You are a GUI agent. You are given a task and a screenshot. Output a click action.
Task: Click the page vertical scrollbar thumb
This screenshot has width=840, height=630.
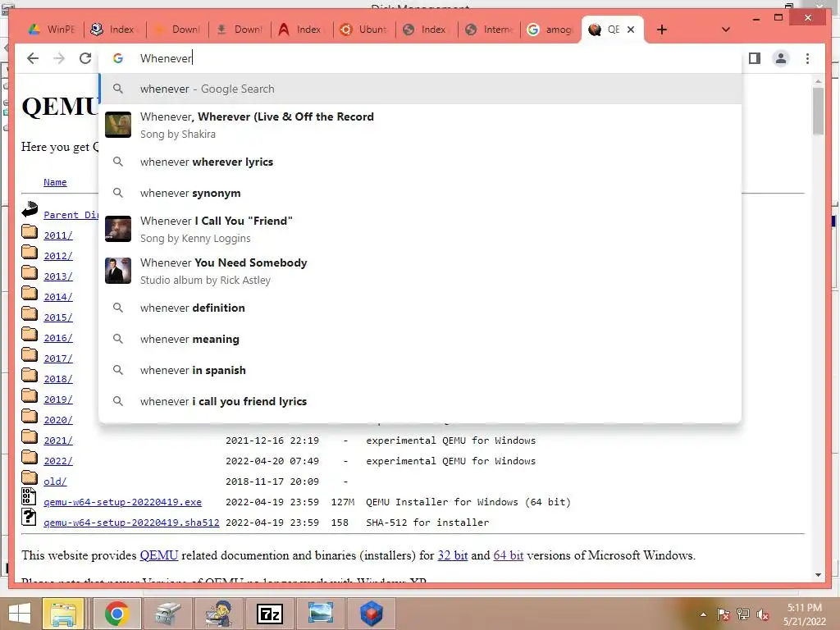pos(818,111)
